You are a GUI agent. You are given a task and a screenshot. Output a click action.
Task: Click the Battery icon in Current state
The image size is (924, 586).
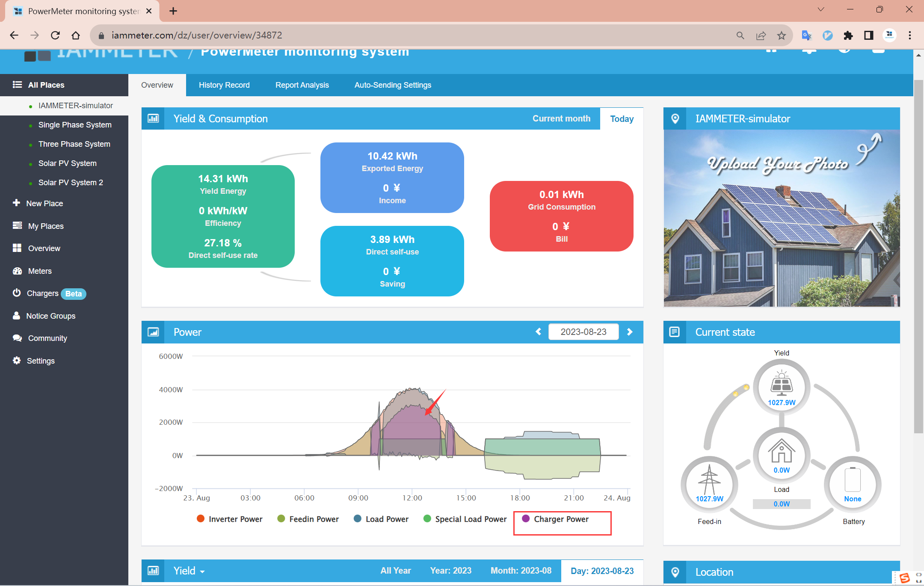(x=852, y=479)
